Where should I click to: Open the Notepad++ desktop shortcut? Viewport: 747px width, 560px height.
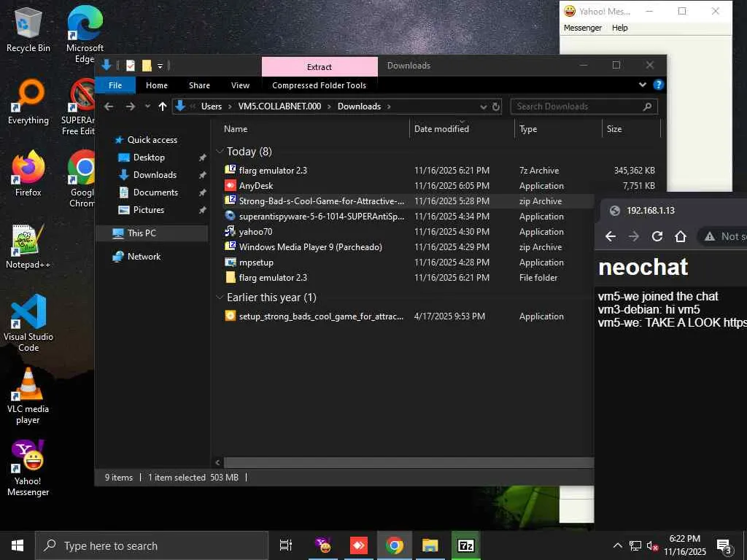coord(28,246)
